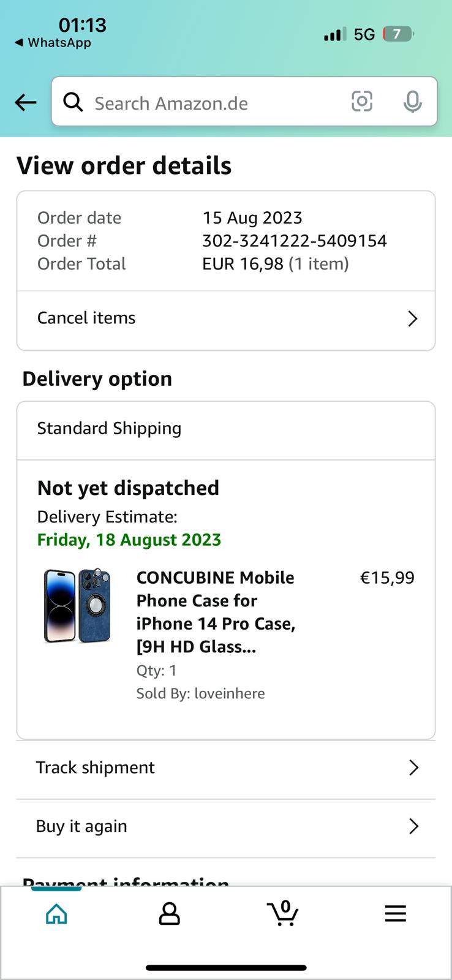Screen dimensions: 452x980
Task: Open the hamburger menu icon
Action: [396, 914]
